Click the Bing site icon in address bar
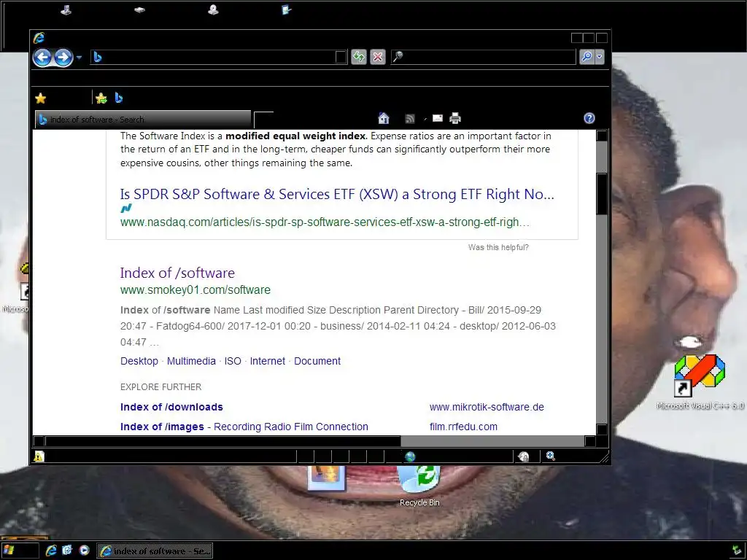 tap(98, 57)
